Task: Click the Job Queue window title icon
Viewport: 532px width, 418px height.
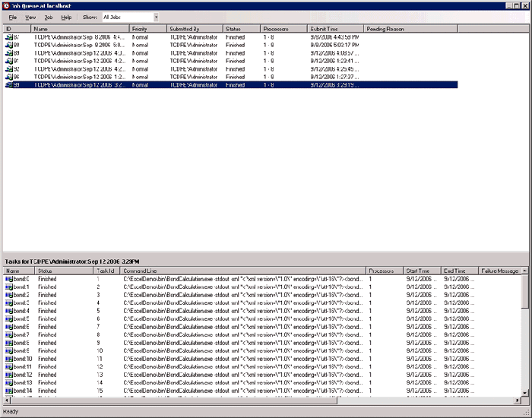Action: pyautogui.click(x=5, y=5)
